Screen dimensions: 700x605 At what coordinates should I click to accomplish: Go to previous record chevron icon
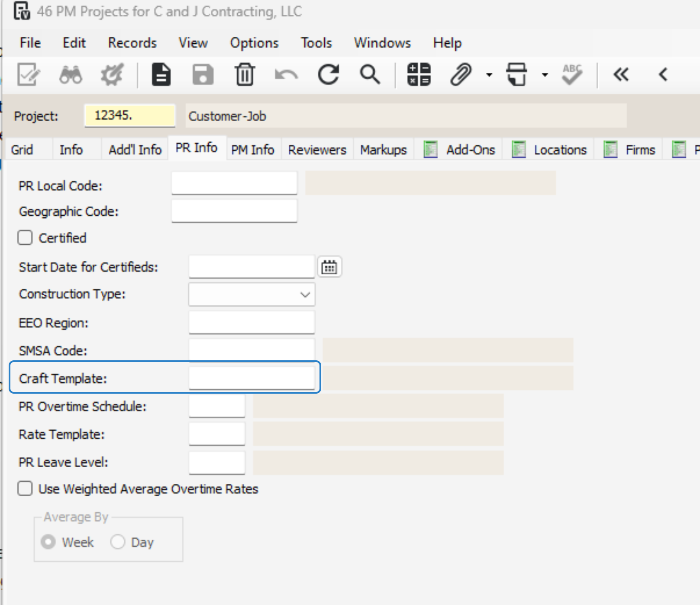coord(663,75)
